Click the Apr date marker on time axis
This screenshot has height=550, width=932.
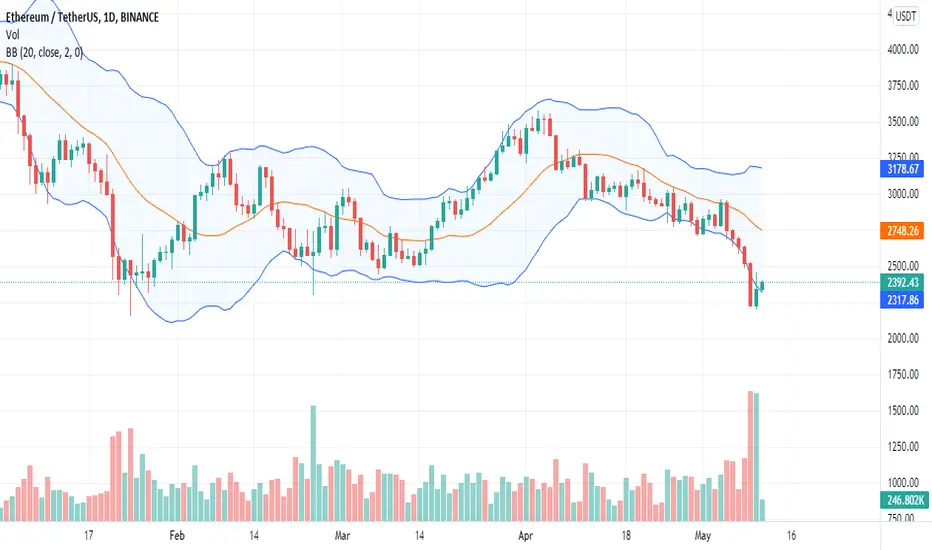(x=525, y=536)
